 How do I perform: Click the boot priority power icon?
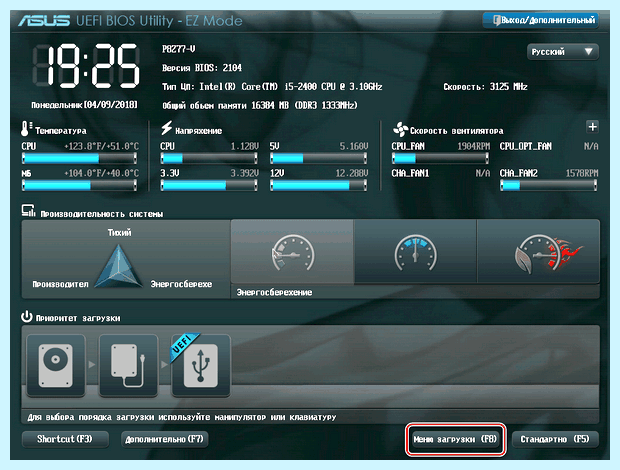pos(26,317)
